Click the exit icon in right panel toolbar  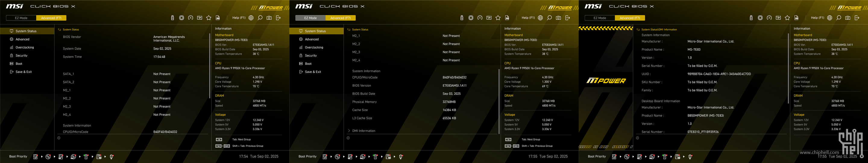pyautogui.click(x=857, y=18)
